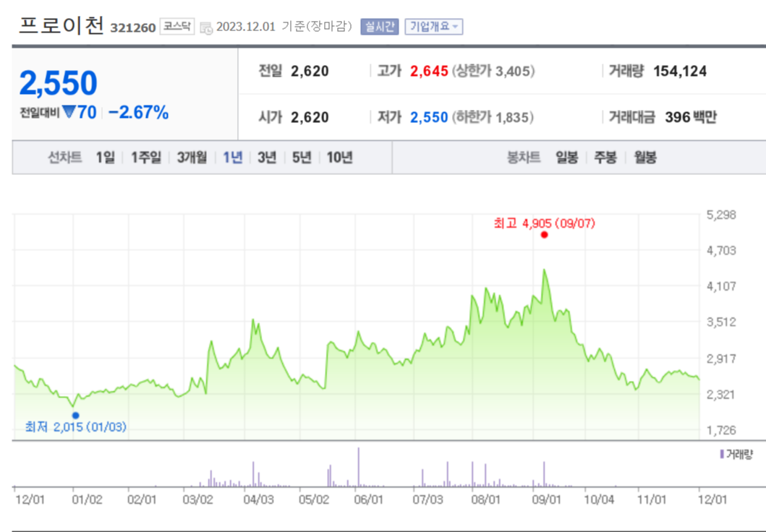
Task: Click the -2.67% change percentage
Action: tap(138, 112)
